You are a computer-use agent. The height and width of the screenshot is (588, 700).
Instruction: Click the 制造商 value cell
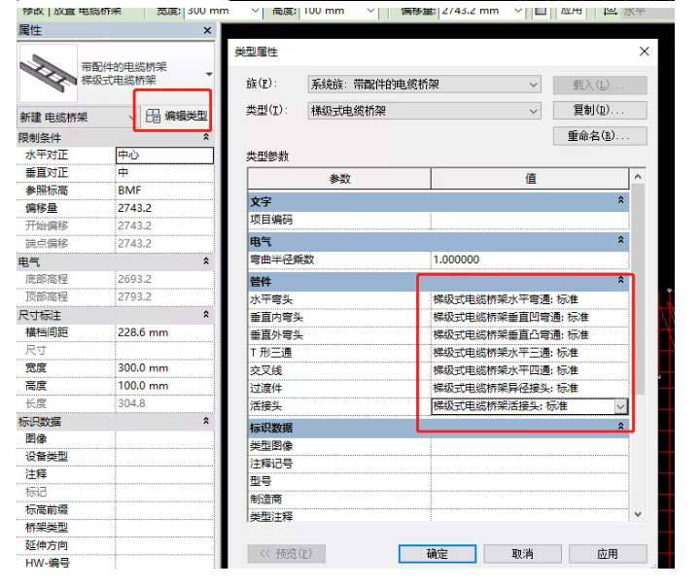point(530,499)
